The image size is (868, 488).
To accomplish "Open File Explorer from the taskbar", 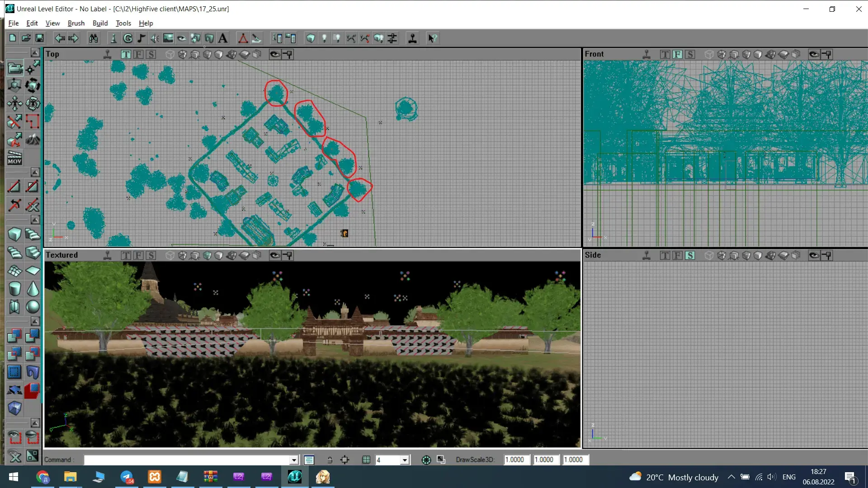I will (70, 477).
